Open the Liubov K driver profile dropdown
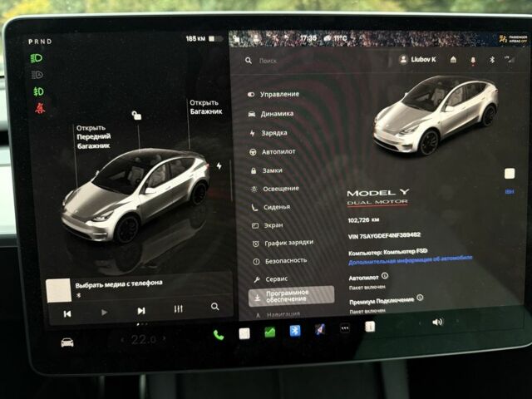 (x=417, y=60)
